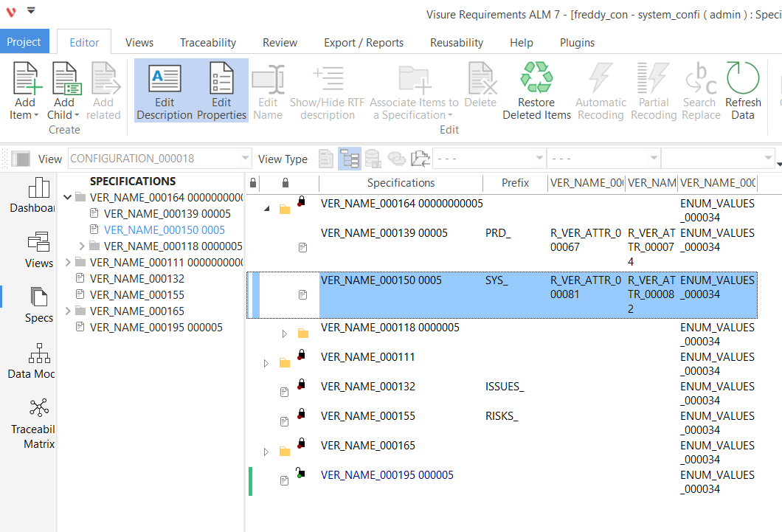The image size is (782, 532).
Task: Click the Specifications column header
Action: click(x=401, y=183)
